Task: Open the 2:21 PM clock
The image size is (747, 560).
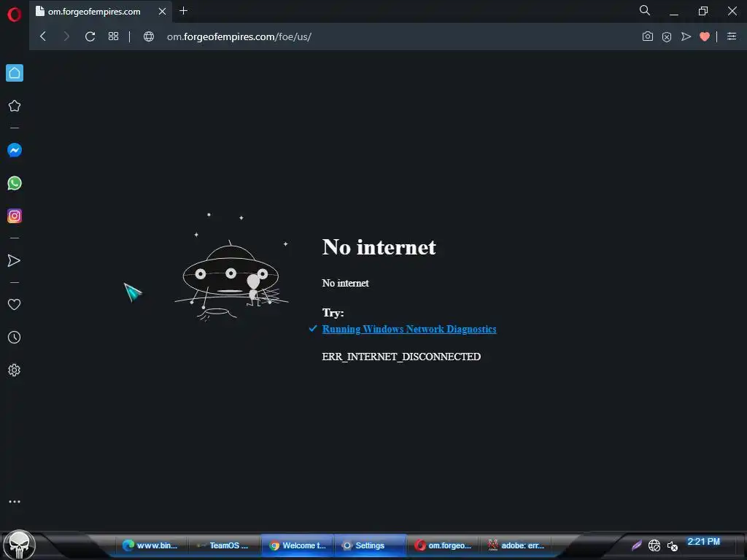Action: pos(704,542)
